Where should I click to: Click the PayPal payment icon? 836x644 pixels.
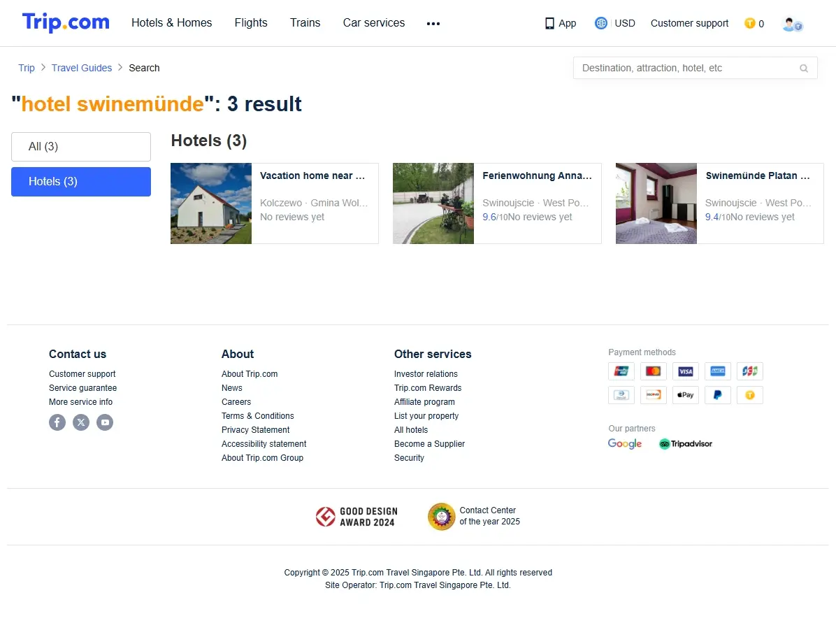[x=718, y=395]
